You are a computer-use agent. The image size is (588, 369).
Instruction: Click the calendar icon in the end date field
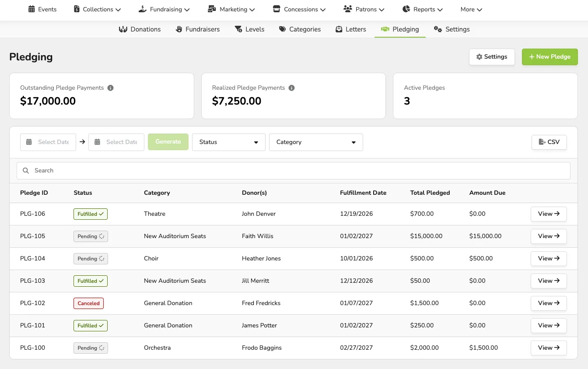pos(97,142)
